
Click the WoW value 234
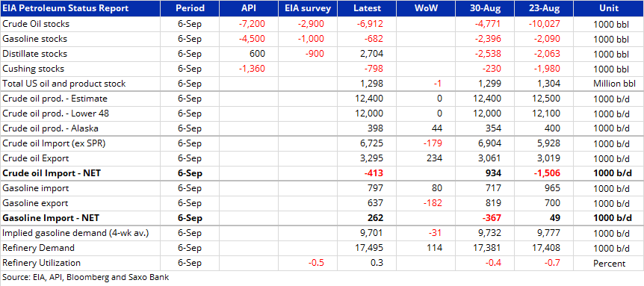[435, 158]
